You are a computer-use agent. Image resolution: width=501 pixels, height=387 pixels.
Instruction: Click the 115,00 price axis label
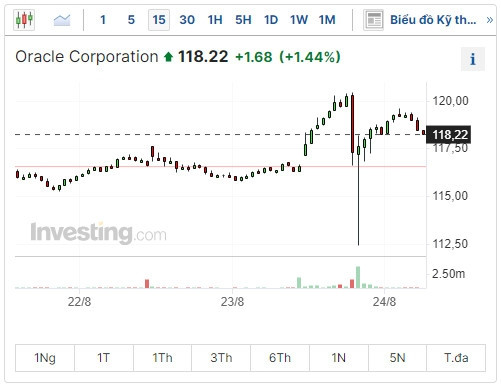(450, 196)
